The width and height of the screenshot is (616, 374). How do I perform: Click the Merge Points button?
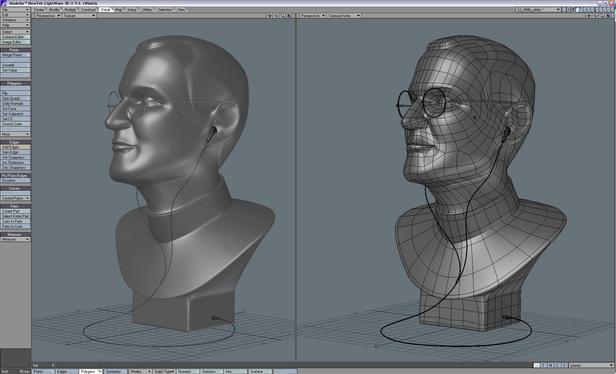coord(15,55)
